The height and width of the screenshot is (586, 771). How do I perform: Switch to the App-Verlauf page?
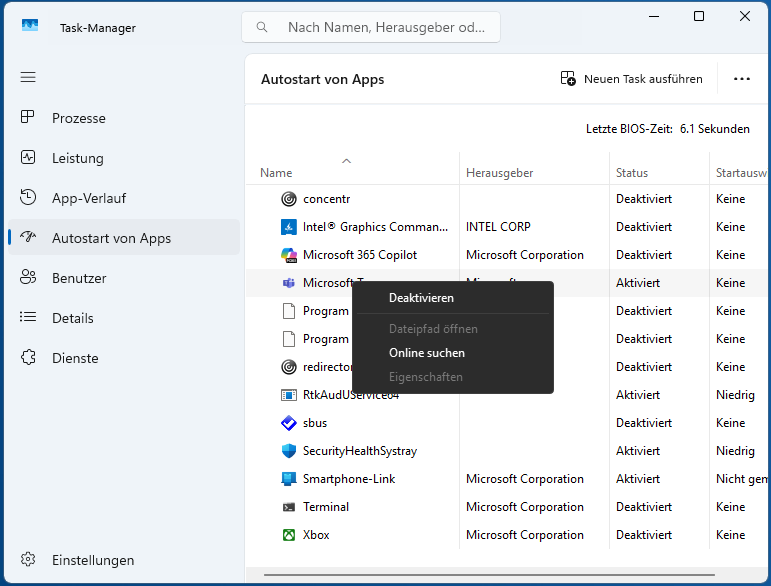tap(124, 198)
